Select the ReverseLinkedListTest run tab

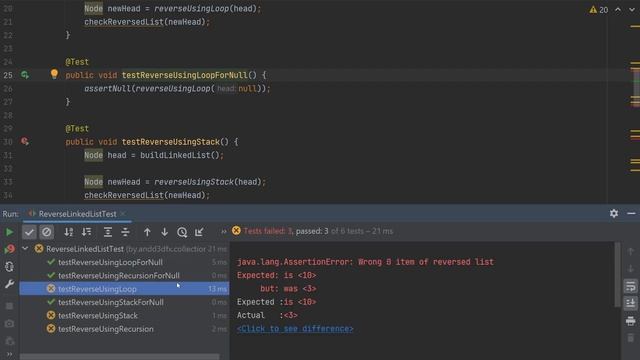[x=77, y=214]
